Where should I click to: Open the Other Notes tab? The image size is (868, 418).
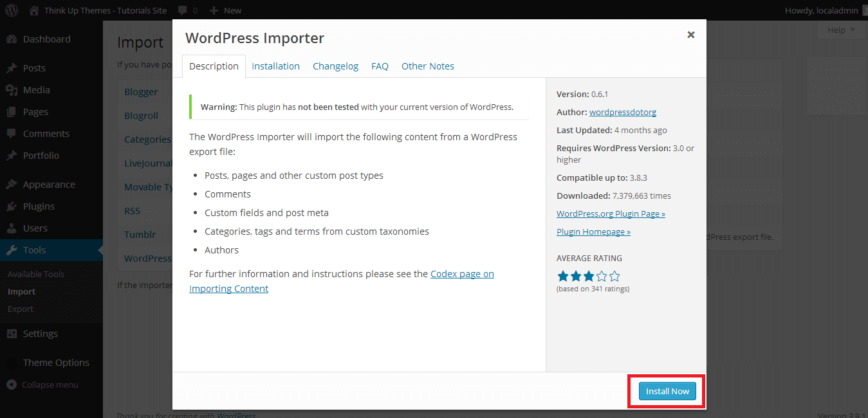(x=428, y=66)
